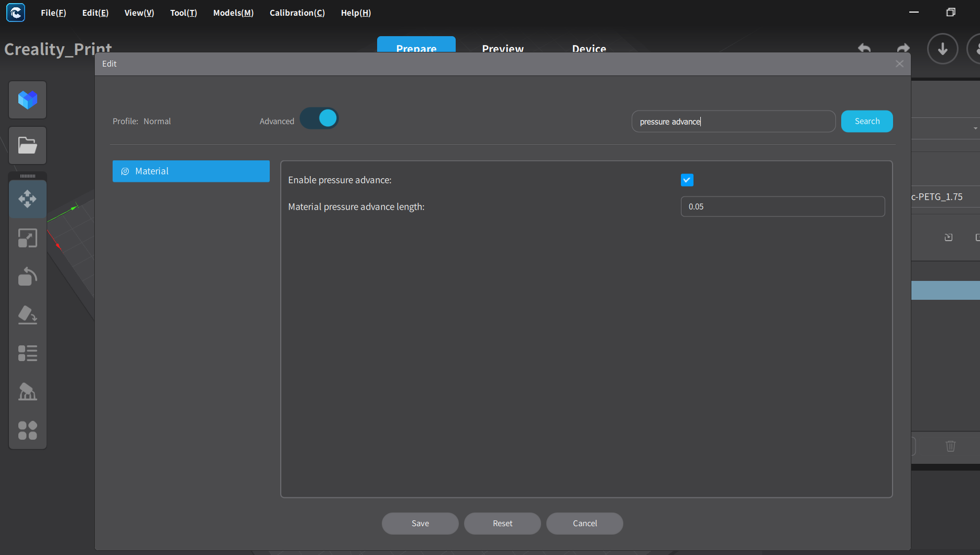The width and height of the screenshot is (980, 555).
Task: Click the Save button
Action: [x=420, y=524]
